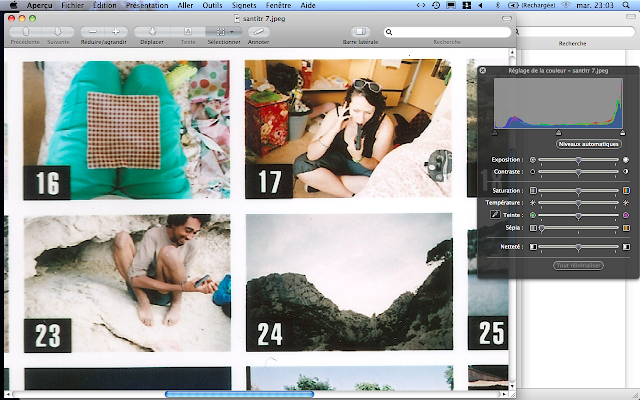The width and height of the screenshot is (640, 400).
Task: Click the volume menu bar icon
Action: click(x=480, y=5)
